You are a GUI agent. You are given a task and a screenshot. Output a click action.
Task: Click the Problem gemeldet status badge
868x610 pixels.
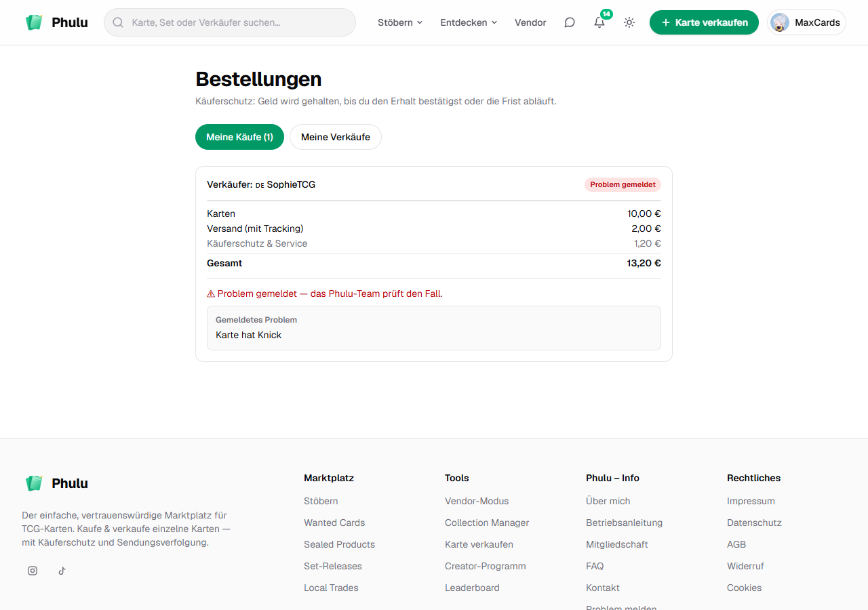click(x=623, y=184)
